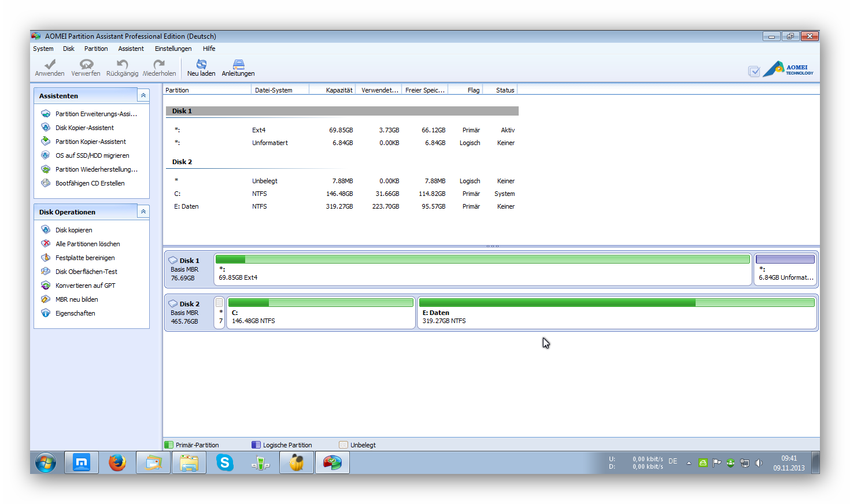Click the Kapazität column header
The image size is (850, 504).
pyautogui.click(x=338, y=90)
